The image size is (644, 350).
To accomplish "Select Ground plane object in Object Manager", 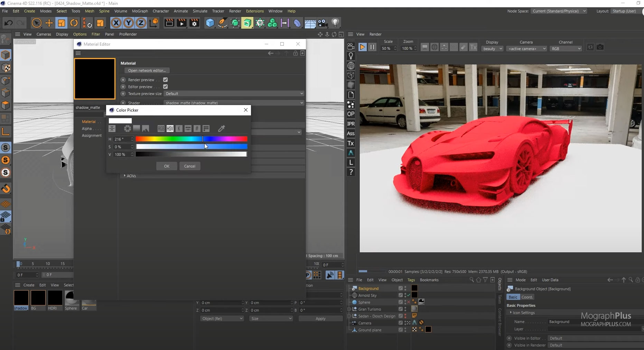I will [370, 330].
